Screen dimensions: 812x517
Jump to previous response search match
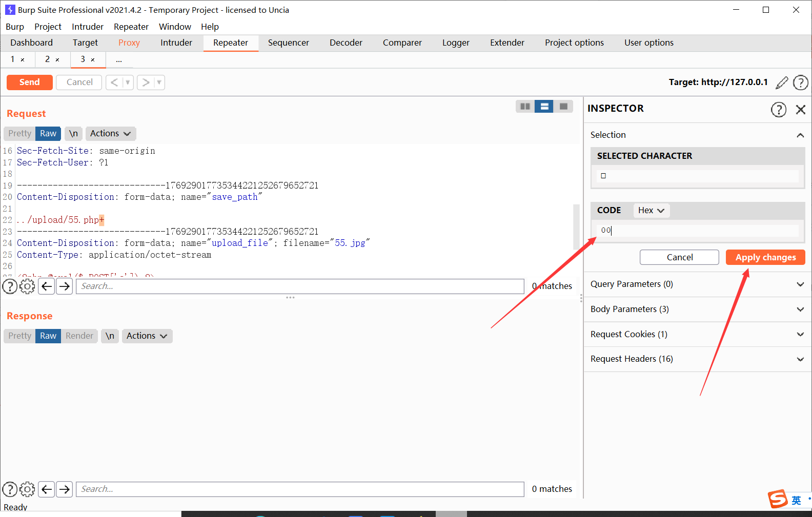[47, 489]
